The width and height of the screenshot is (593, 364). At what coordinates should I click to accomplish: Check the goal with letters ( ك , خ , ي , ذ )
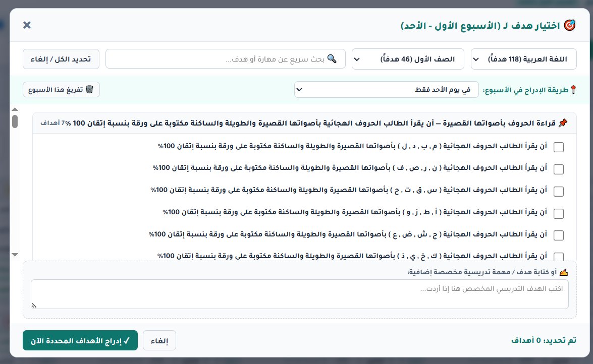click(x=559, y=257)
